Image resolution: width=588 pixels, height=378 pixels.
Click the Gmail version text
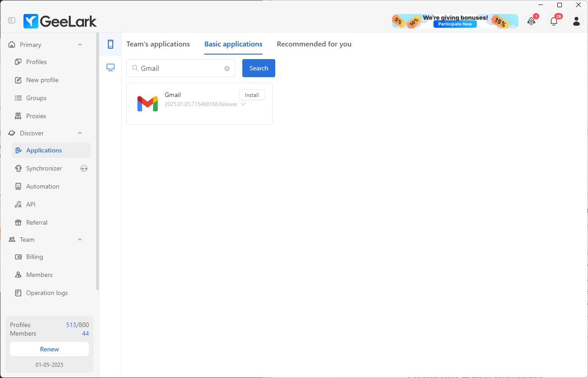point(201,104)
